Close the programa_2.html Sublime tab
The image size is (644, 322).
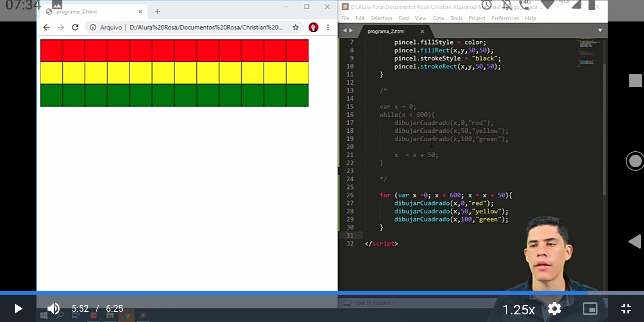pyautogui.click(x=422, y=31)
